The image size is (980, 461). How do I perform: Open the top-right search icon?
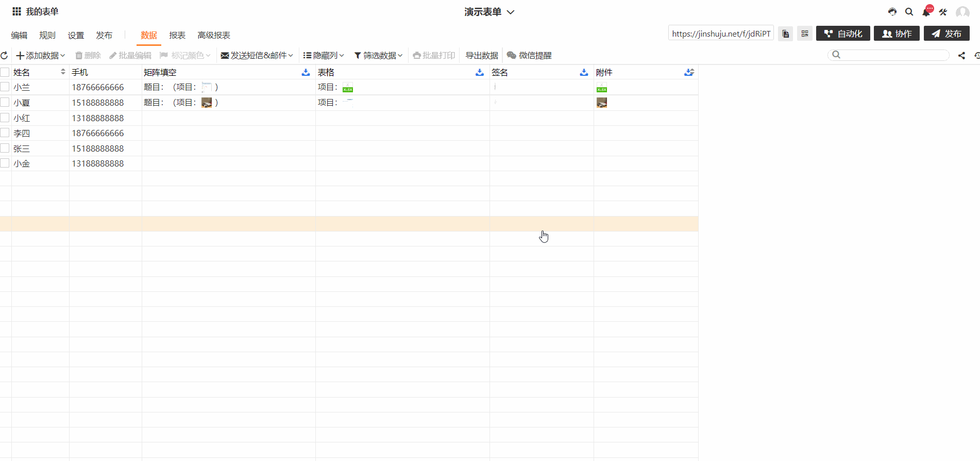tap(909, 12)
